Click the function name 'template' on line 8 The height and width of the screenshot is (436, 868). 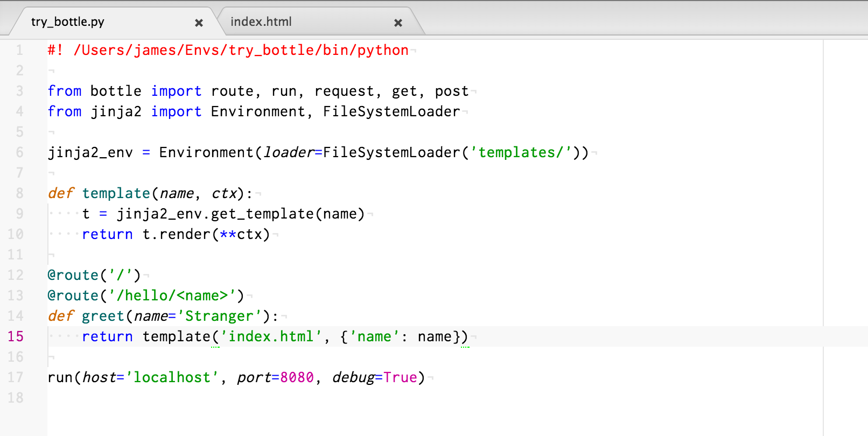tap(116, 193)
